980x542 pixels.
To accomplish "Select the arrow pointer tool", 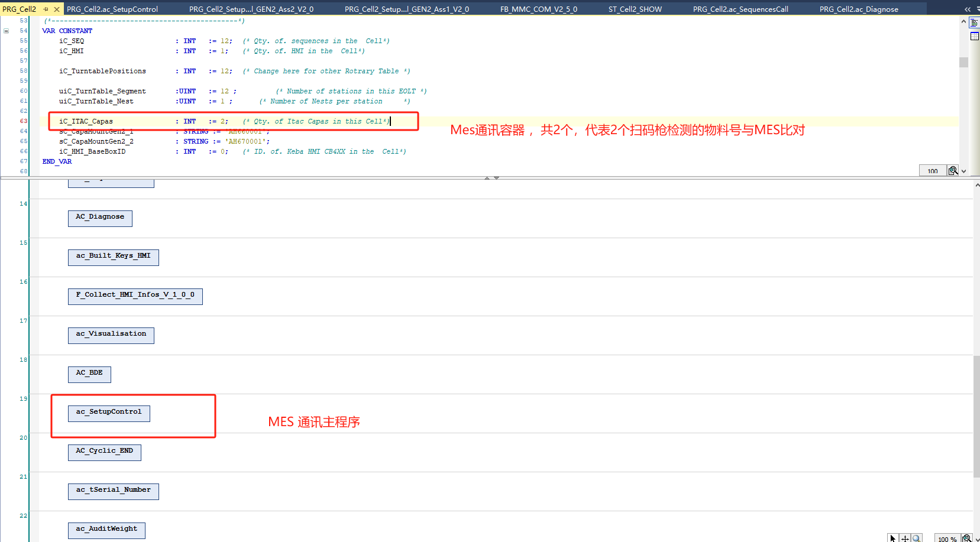I will click(x=893, y=538).
